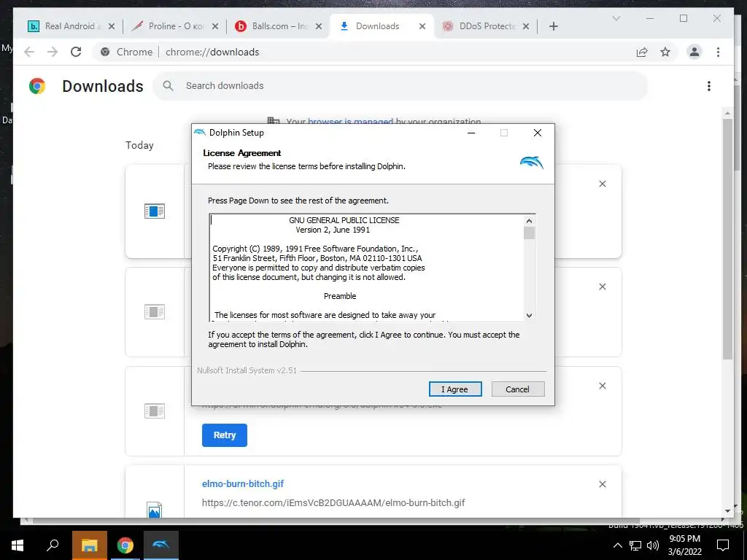Open the network status tray icon
Image resolution: width=747 pixels, height=560 pixels.
[635, 545]
